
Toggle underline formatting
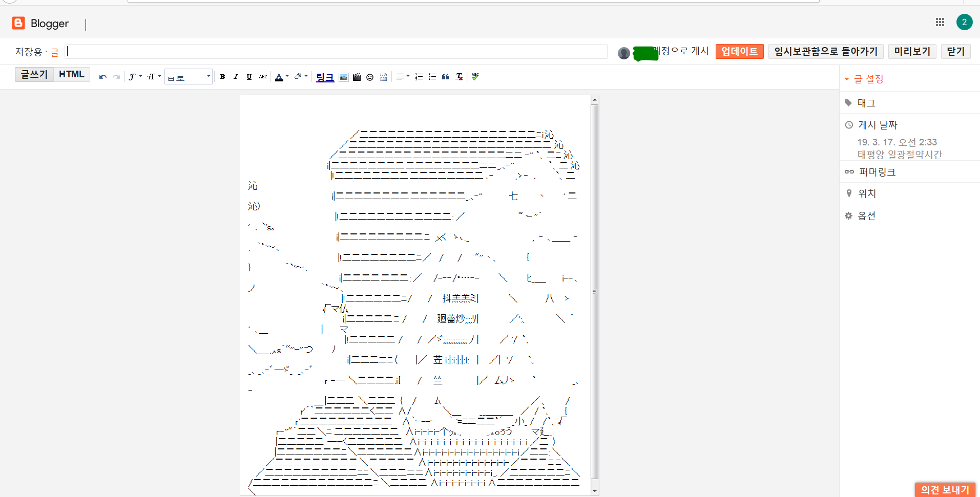pos(249,77)
